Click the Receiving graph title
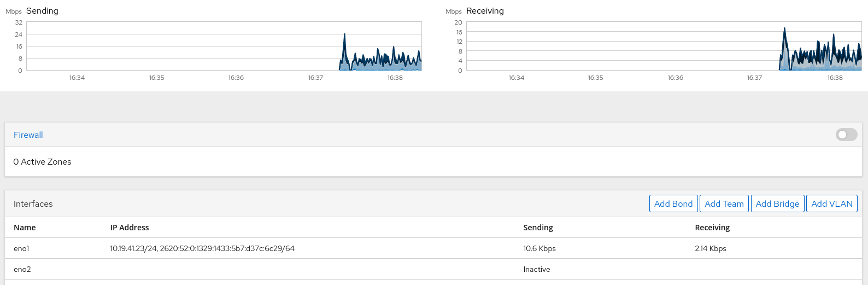 click(x=485, y=11)
